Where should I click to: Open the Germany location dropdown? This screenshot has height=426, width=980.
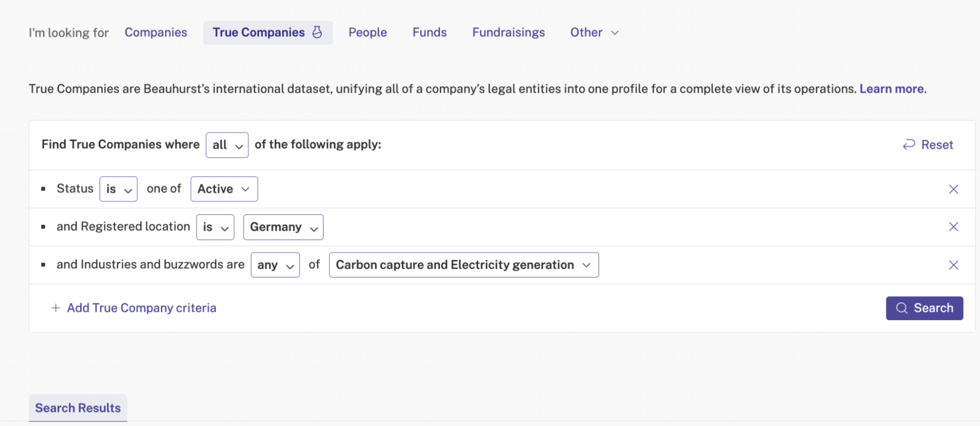(283, 227)
